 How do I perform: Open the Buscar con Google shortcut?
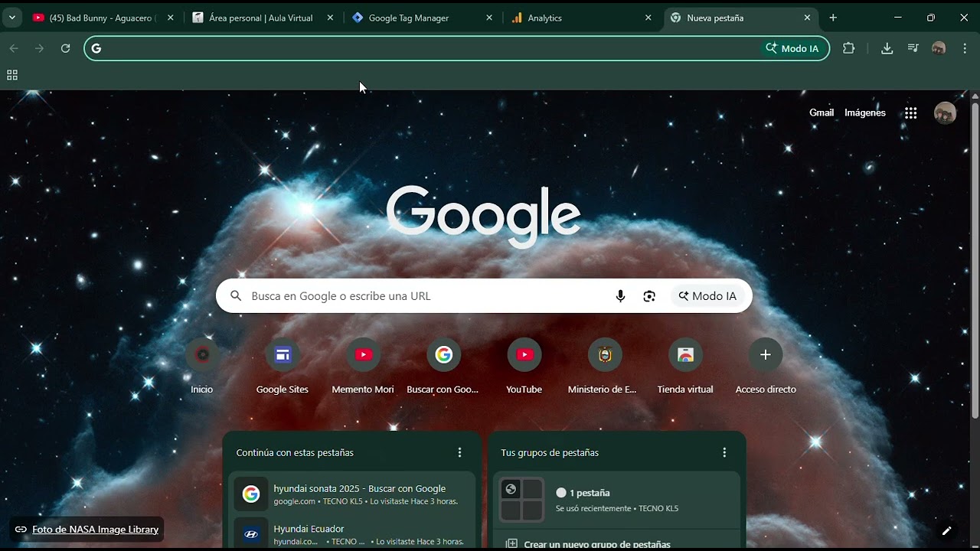point(443,367)
